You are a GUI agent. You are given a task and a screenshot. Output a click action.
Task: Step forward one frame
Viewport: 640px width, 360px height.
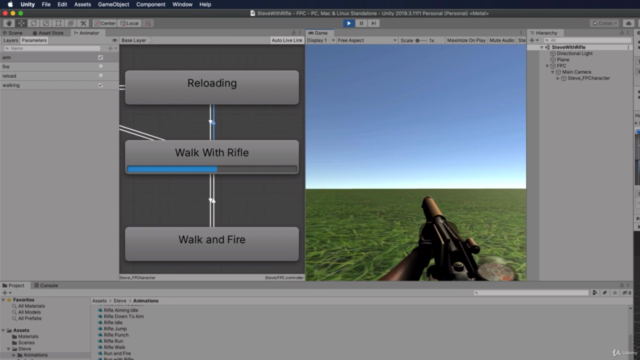point(373,23)
